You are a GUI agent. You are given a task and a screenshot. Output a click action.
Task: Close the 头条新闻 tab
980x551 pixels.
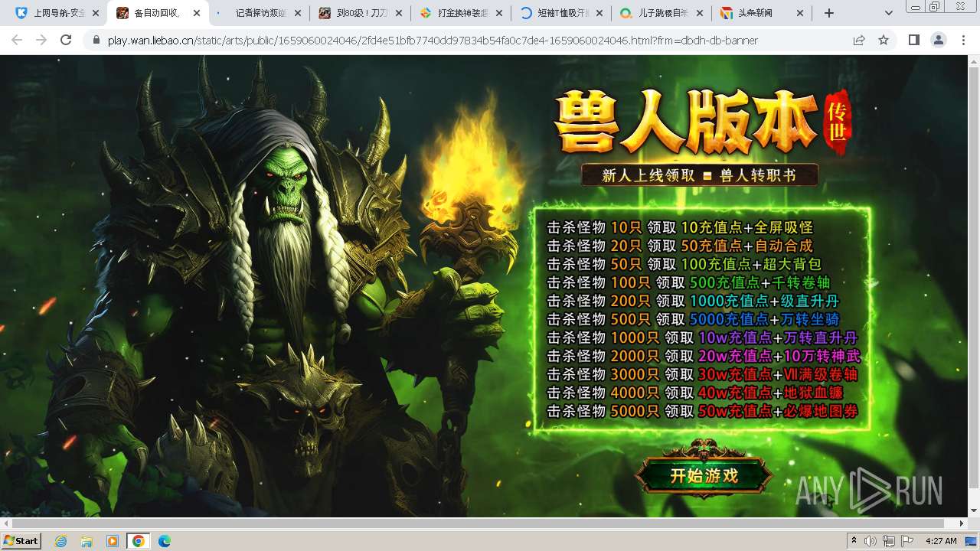click(x=800, y=13)
